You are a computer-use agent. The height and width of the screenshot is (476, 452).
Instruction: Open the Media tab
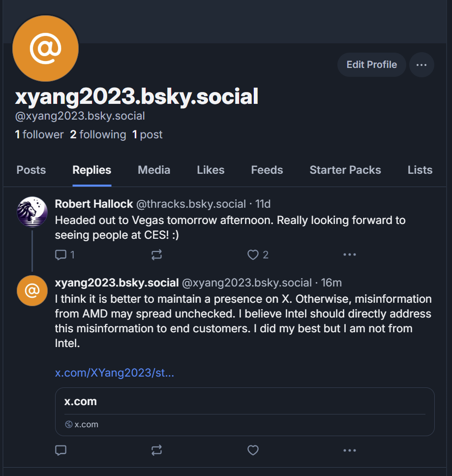click(154, 170)
